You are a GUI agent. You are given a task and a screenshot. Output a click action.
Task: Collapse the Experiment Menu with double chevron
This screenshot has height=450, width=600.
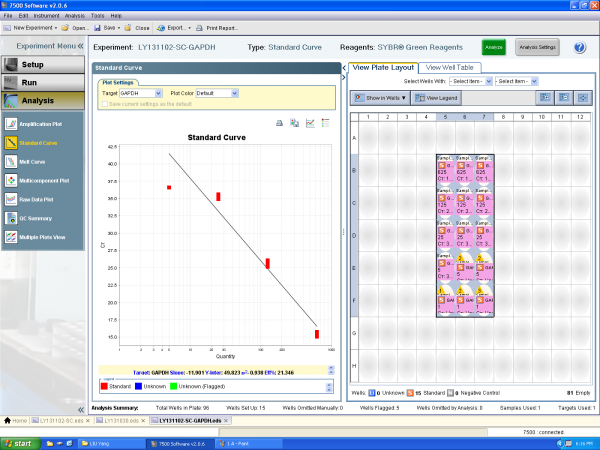click(80, 46)
